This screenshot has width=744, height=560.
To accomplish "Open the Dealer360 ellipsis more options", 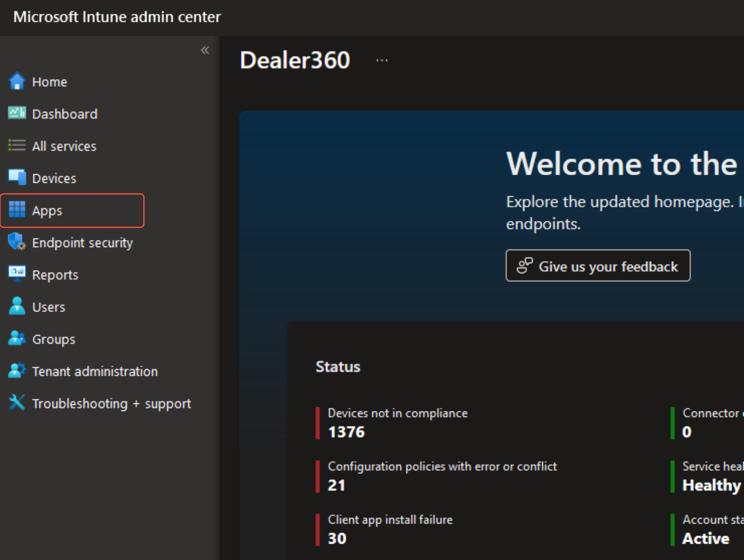I will coord(382,61).
